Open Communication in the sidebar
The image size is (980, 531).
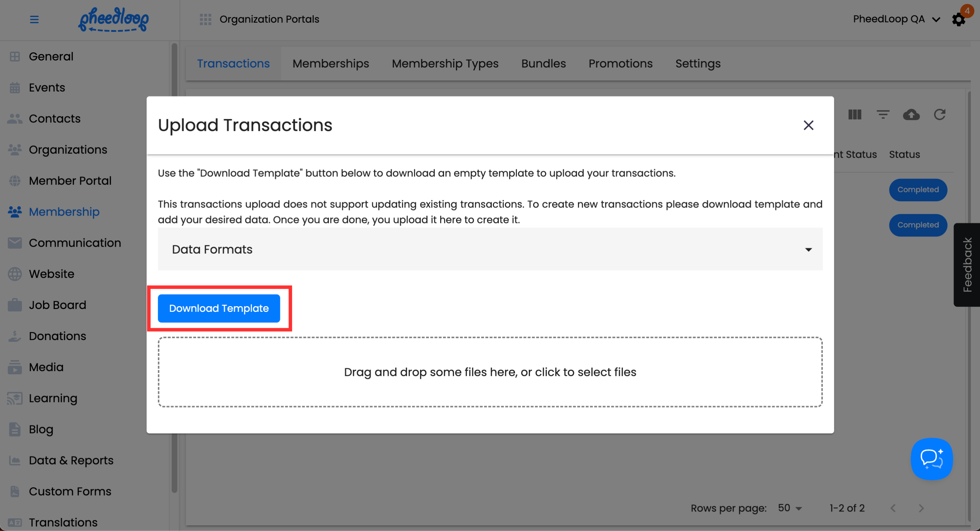[75, 243]
